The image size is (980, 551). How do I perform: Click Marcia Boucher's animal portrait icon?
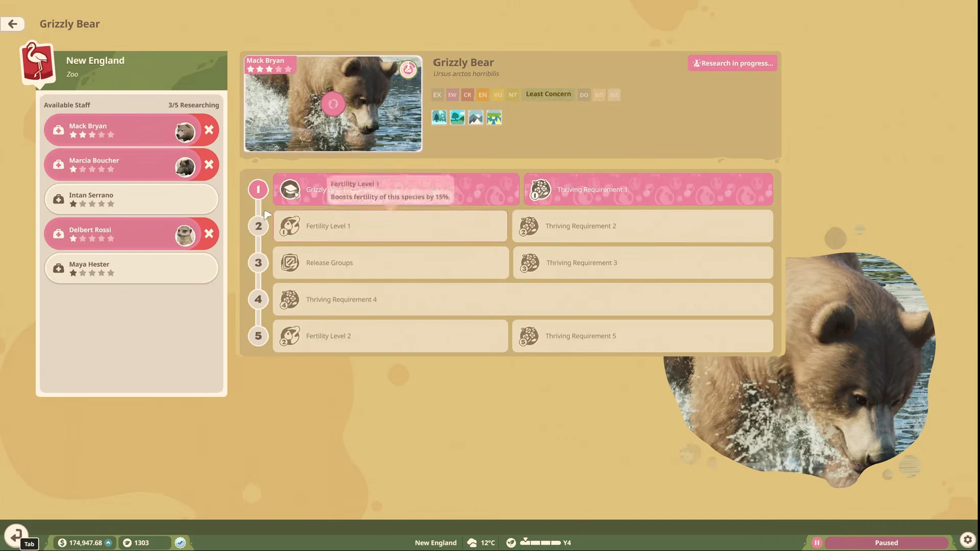(185, 167)
